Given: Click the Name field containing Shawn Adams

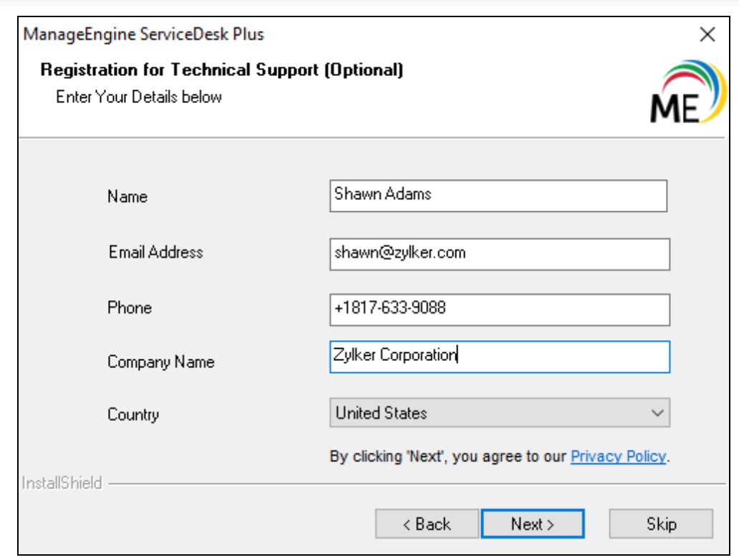Looking at the screenshot, I should (x=498, y=195).
